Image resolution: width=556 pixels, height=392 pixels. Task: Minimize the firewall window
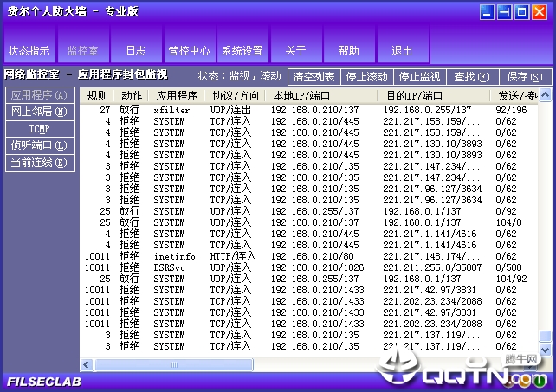pyautogui.click(x=487, y=12)
